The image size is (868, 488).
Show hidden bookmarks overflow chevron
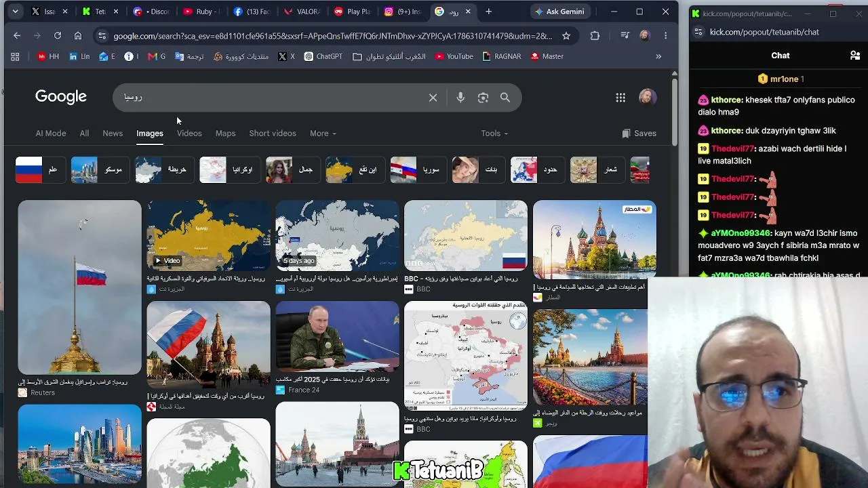tap(658, 57)
